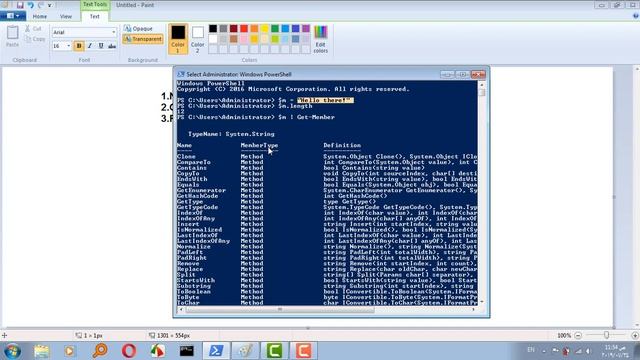Cut the selected text
The height and width of the screenshot is (360, 640).
tap(33, 29)
